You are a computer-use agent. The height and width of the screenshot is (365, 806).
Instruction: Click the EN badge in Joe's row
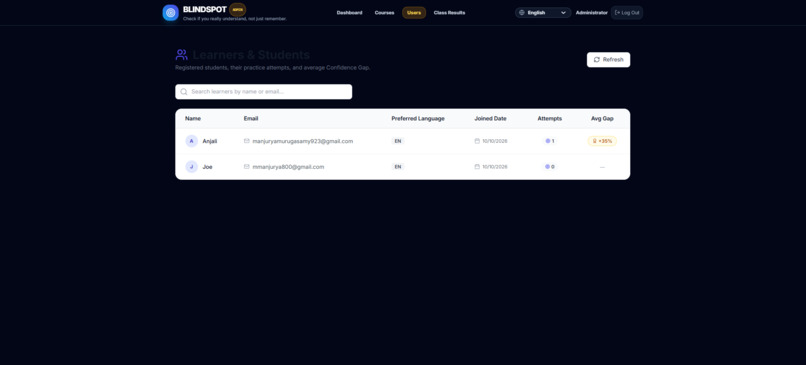pos(398,167)
